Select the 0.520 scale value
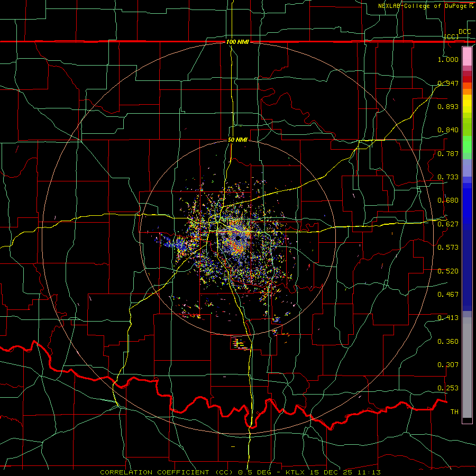The image size is (476, 476). [448, 271]
